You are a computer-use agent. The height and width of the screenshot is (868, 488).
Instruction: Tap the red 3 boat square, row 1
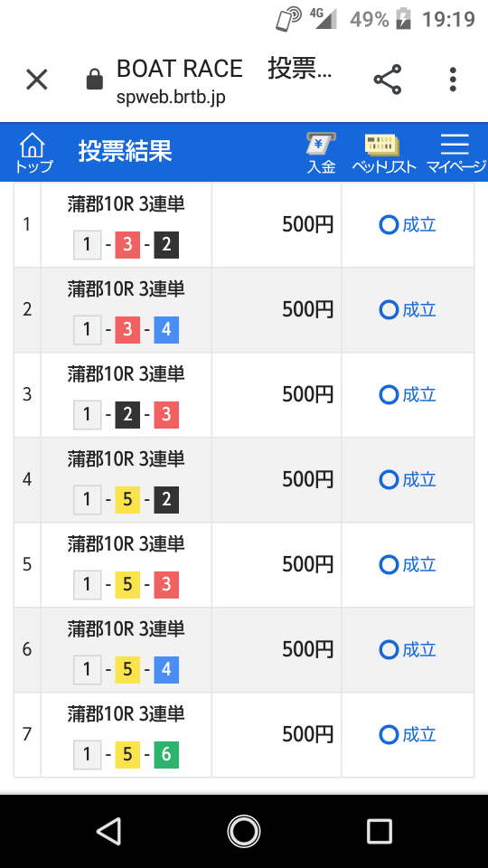127,245
